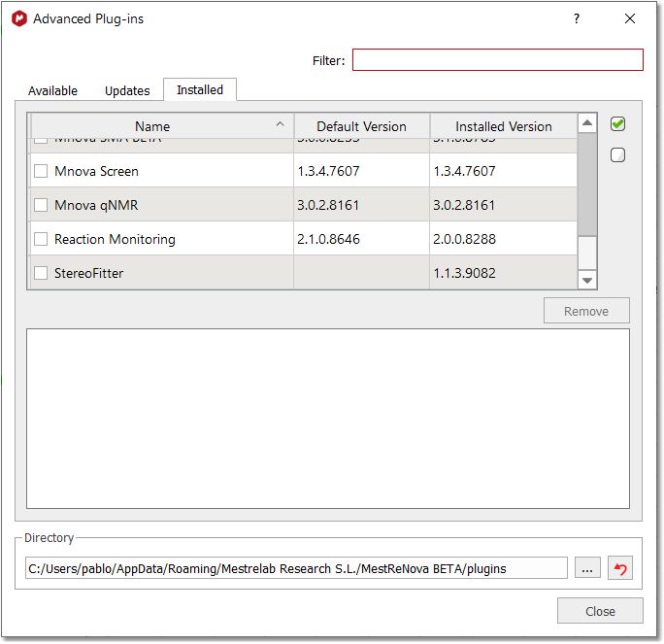This screenshot has height=644, width=664.
Task: Click the plugins Directory path field
Action: pyautogui.click(x=296, y=568)
